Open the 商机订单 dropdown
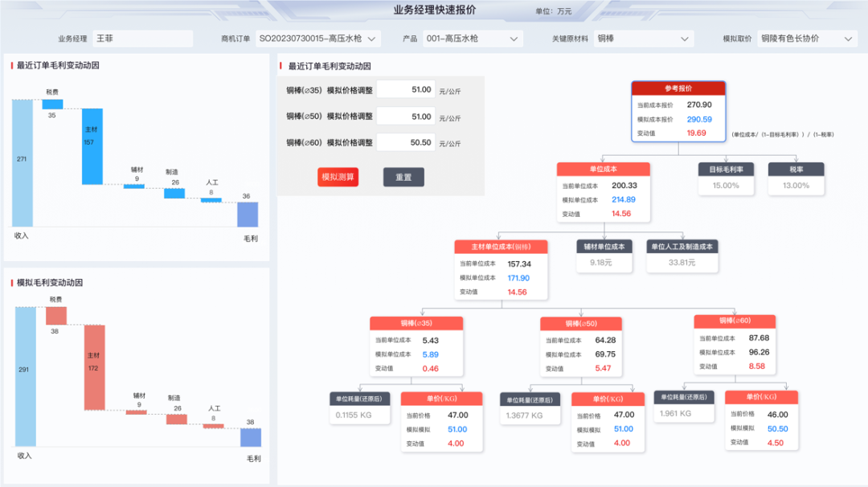The width and height of the screenshot is (868, 487). [317, 39]
